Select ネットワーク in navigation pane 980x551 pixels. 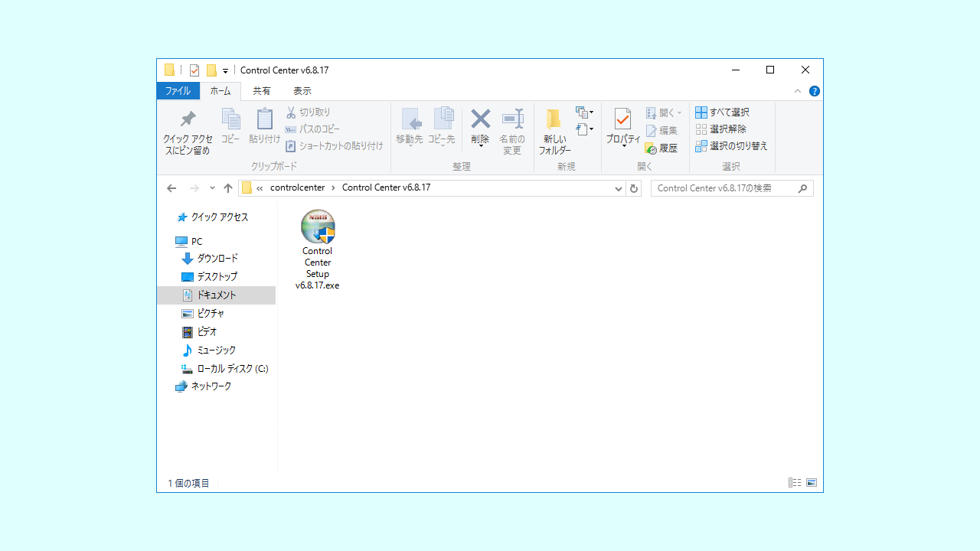point(204,386)
